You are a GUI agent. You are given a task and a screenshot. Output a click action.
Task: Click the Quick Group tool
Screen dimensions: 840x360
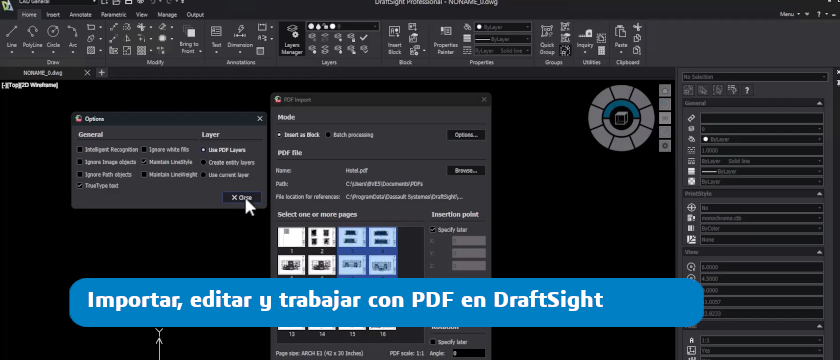[547, 39]
